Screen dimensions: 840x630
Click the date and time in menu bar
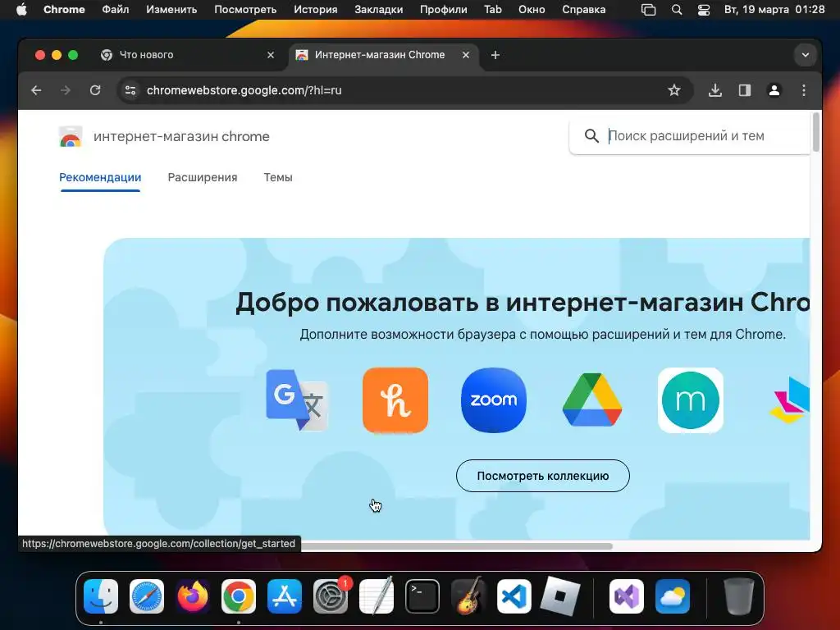[774, 10]
